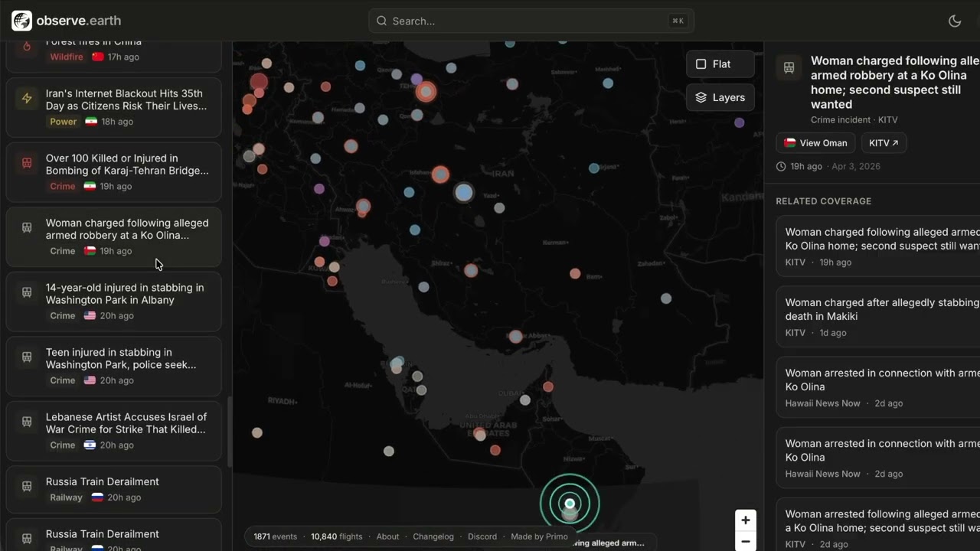Click the View Oman button

pyautogui.click(x=815, y=143)
